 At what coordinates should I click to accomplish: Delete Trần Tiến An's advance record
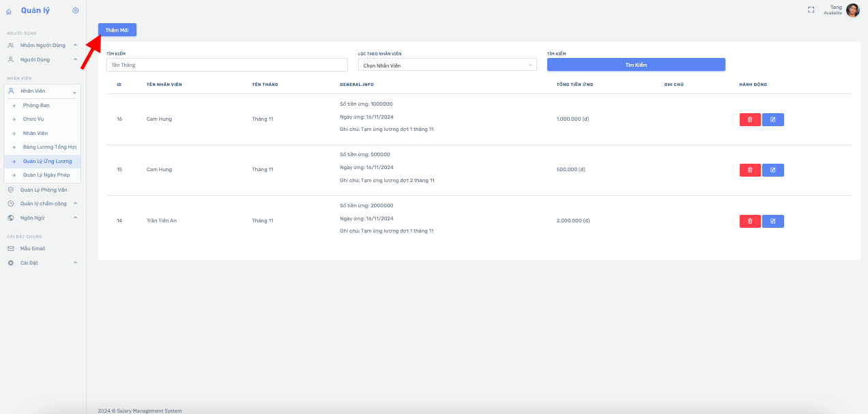[x=750, y=221]
